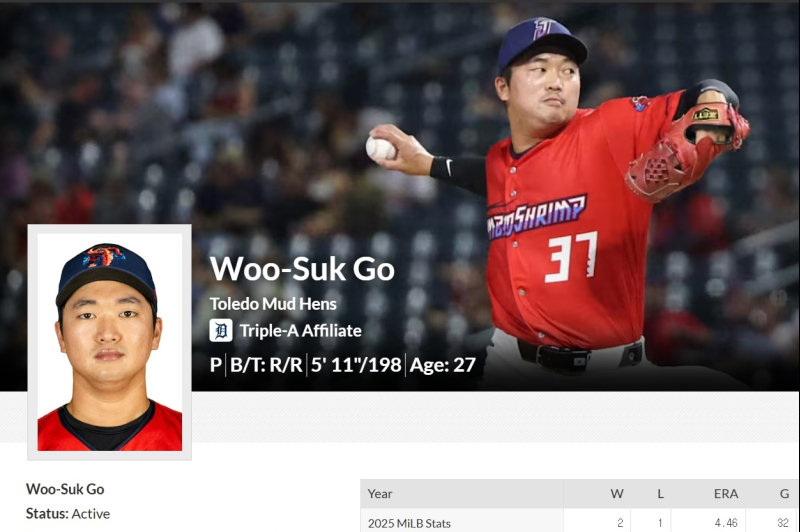Click the position P label
This screenshot has height=532, width=800.
(216, 365)
